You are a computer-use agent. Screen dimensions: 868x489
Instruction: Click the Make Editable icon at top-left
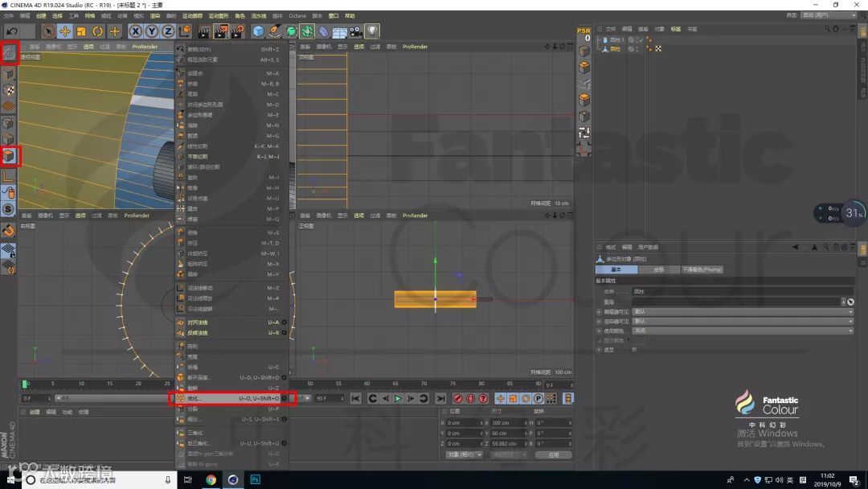click(10, 54)
